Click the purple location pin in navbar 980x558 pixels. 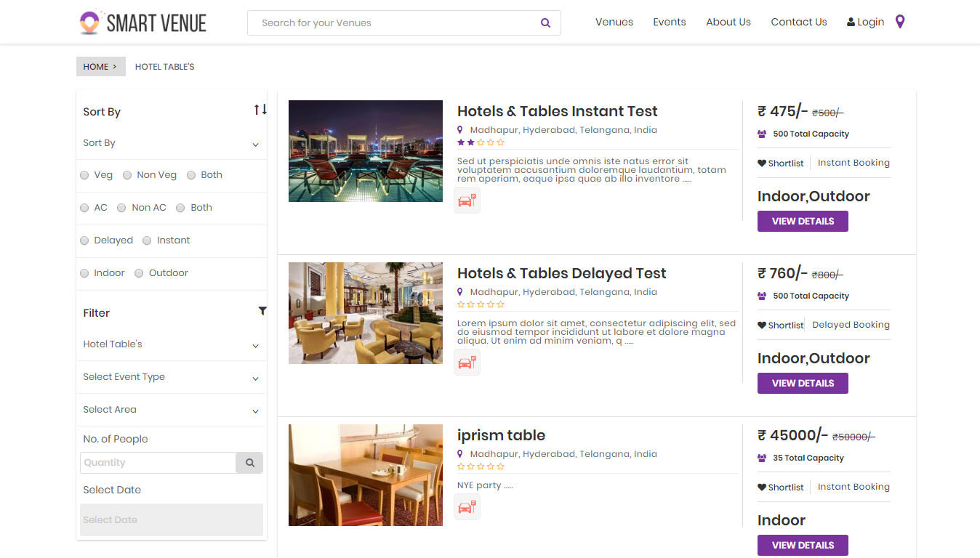(x=900, y=22)
